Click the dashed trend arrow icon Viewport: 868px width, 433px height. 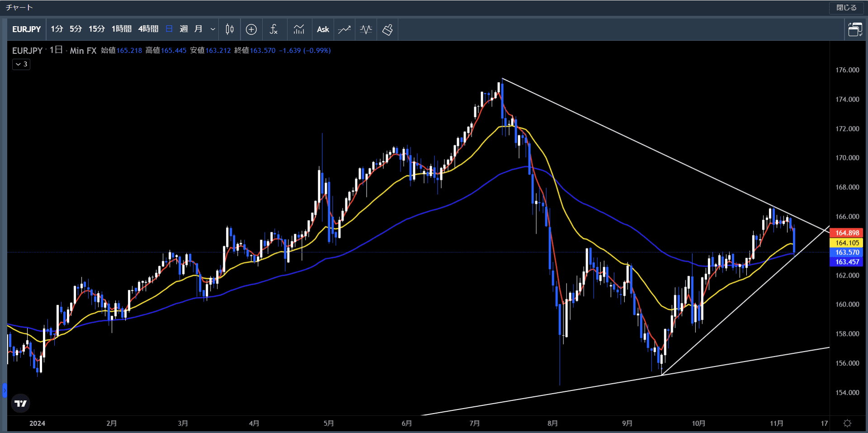click(x=344, y=29)
